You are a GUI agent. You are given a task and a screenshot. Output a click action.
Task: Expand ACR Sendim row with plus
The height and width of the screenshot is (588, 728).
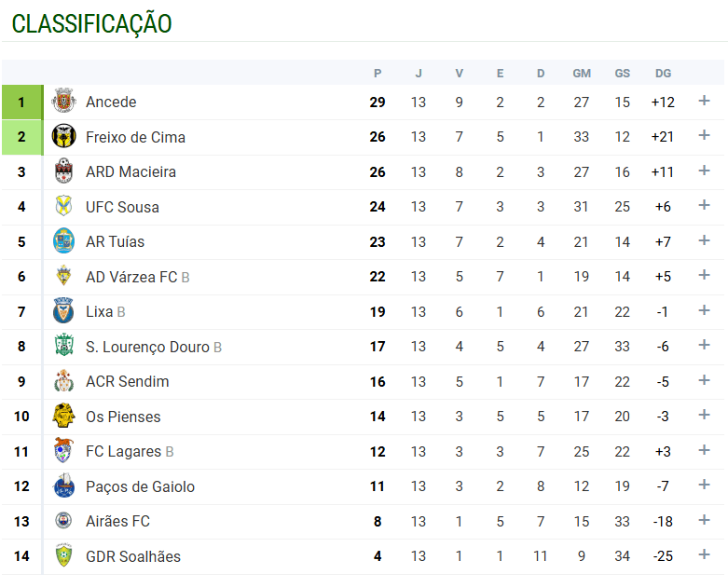coord(704,381)
